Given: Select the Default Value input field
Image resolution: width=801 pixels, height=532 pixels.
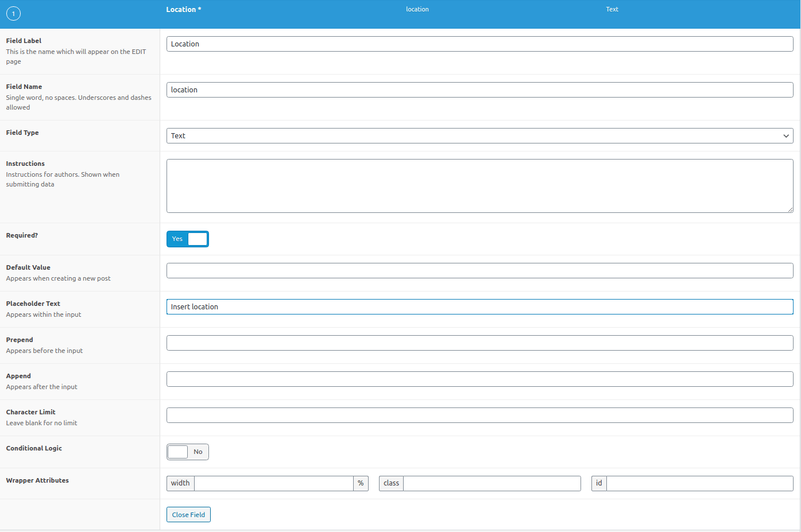Looking at the screenshot, I should click(479, 270).
